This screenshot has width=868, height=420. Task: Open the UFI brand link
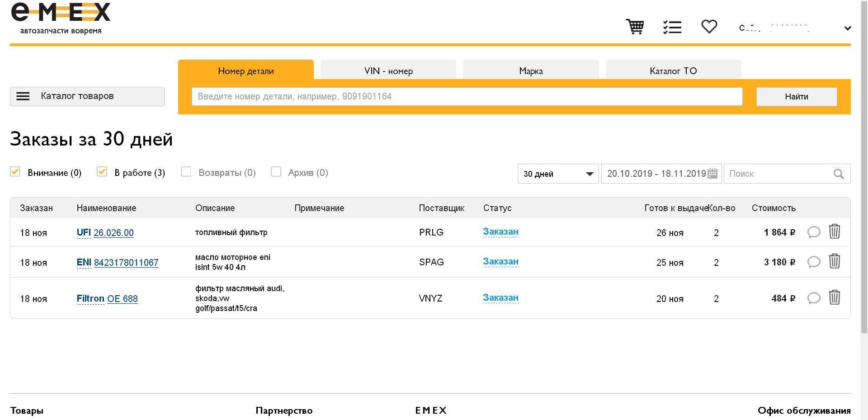[x=84, y=232]
